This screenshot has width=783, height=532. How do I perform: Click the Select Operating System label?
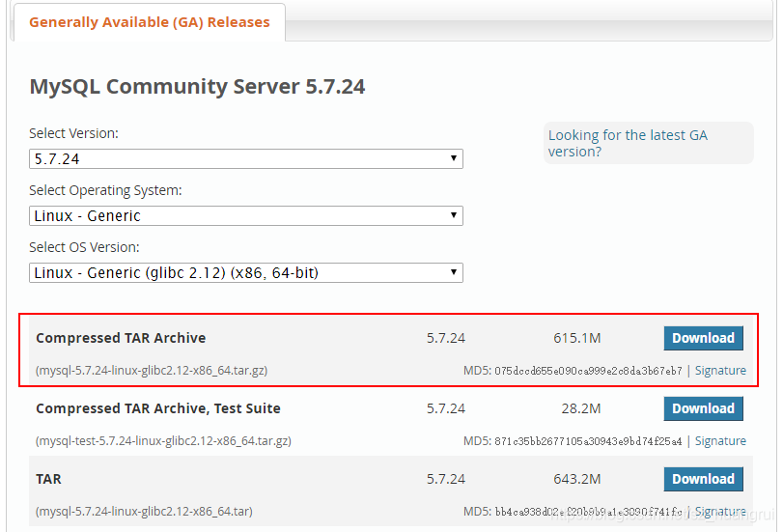pos(105,190)
